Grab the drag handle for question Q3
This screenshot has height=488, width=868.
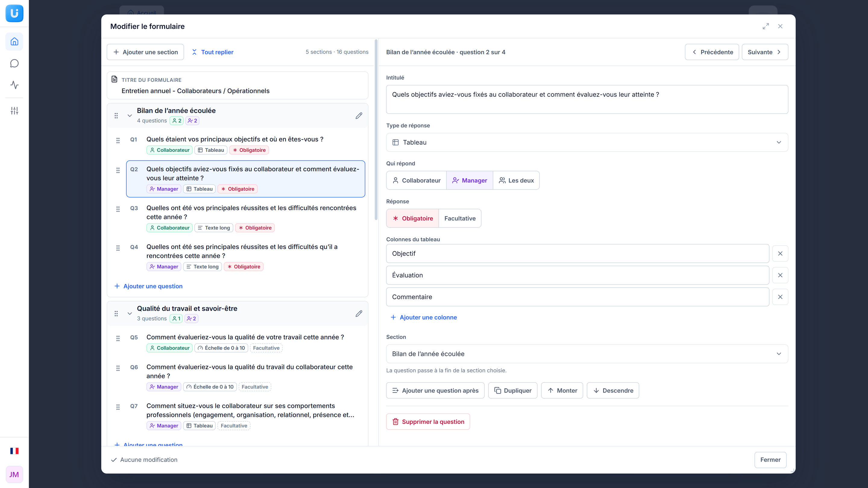tap(118, 209)
